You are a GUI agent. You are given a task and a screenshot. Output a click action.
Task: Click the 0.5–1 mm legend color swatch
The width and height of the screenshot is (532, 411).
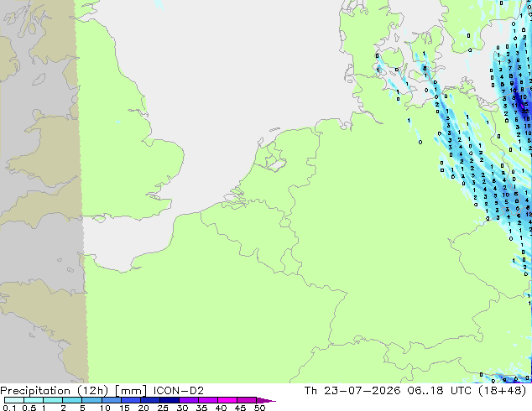[34, 400]
